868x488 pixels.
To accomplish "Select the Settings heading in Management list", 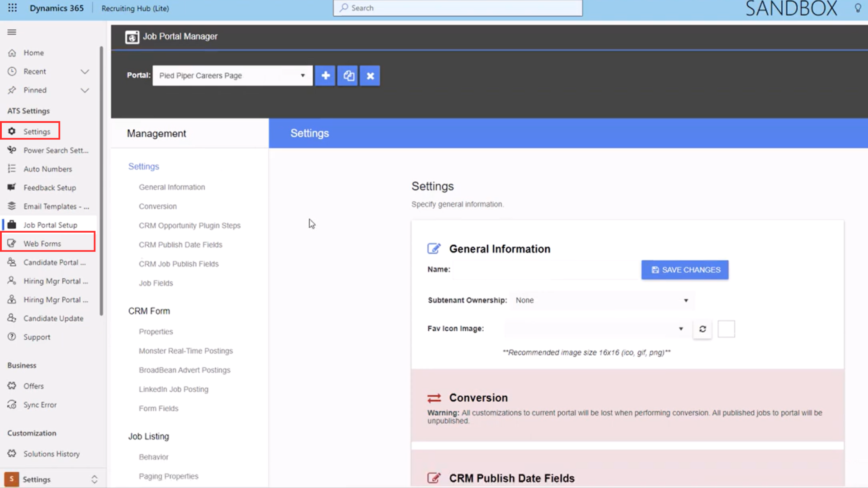I will coord(144,166).
